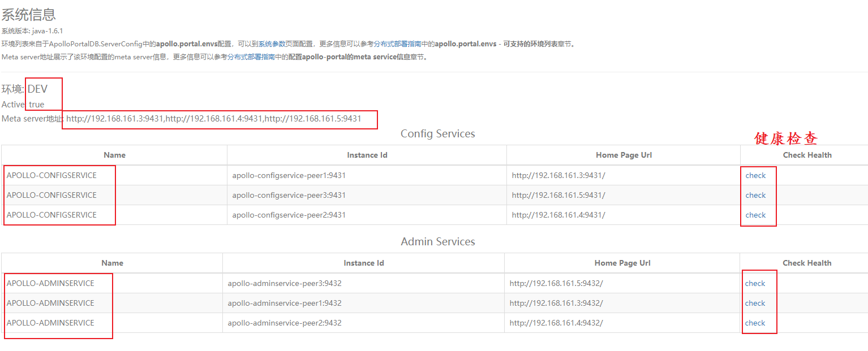Check health of apollo-configservice-peer2
868x351 pixels.
[755, 215]
